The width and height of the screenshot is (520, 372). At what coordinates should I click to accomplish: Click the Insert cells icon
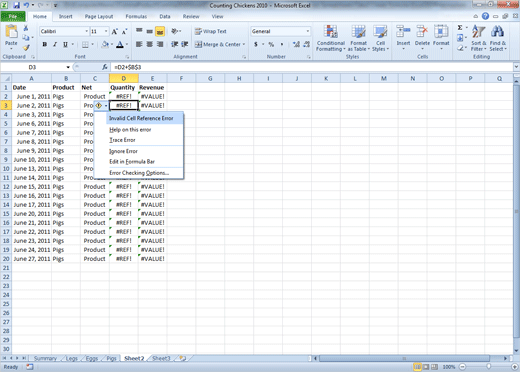(x=403, y=32)
